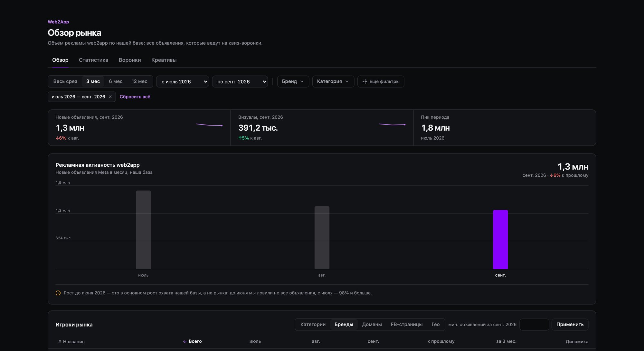Screen dimensions: 644x351
Task: Show market players by Бренды
Action: [344, 325]
